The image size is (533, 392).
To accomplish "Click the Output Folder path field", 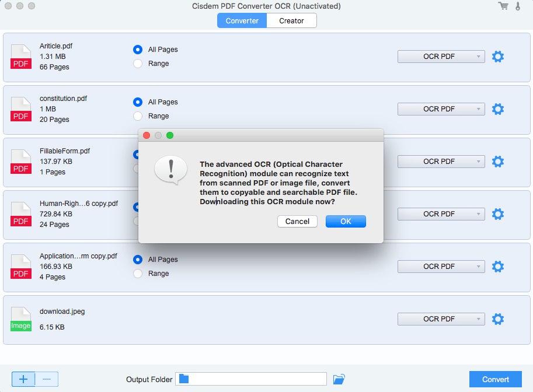I will (251, 379).
